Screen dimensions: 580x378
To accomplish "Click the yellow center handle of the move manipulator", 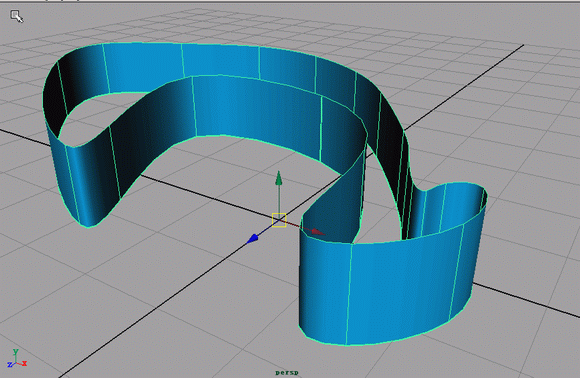I will (279, 220).
